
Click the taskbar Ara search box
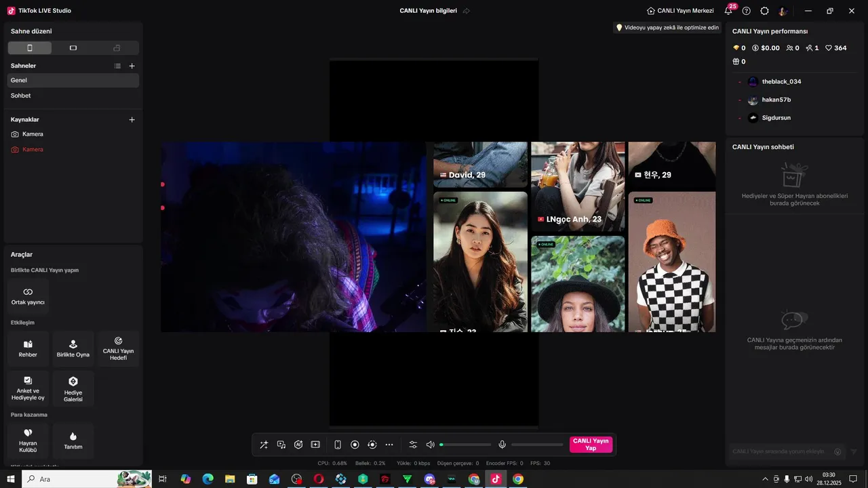pos(87,479)
